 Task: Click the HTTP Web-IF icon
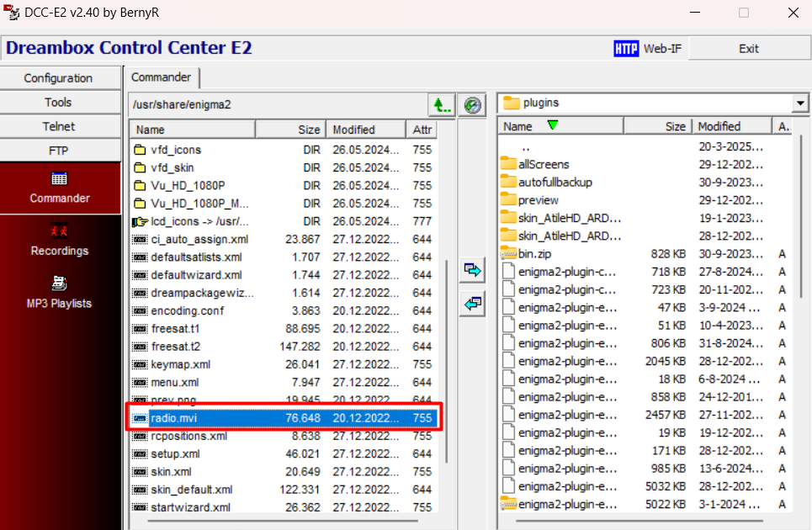(626, 49)
